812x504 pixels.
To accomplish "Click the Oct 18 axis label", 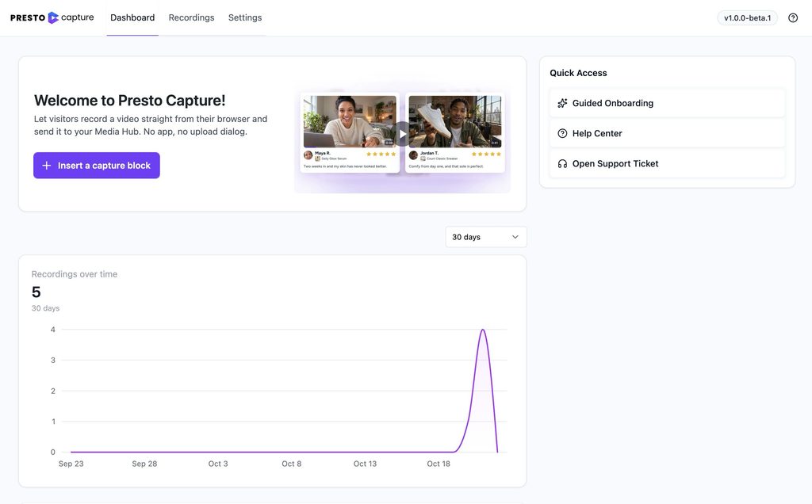I will tap(439, 464).
